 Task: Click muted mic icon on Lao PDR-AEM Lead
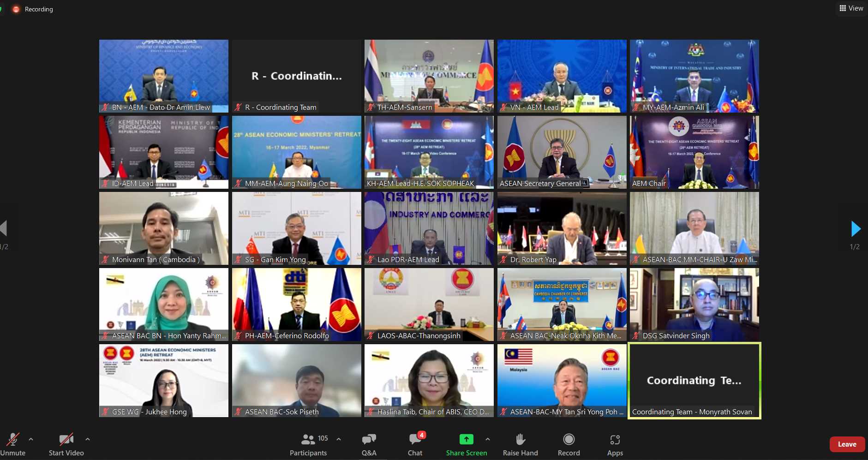pos(371,260)
